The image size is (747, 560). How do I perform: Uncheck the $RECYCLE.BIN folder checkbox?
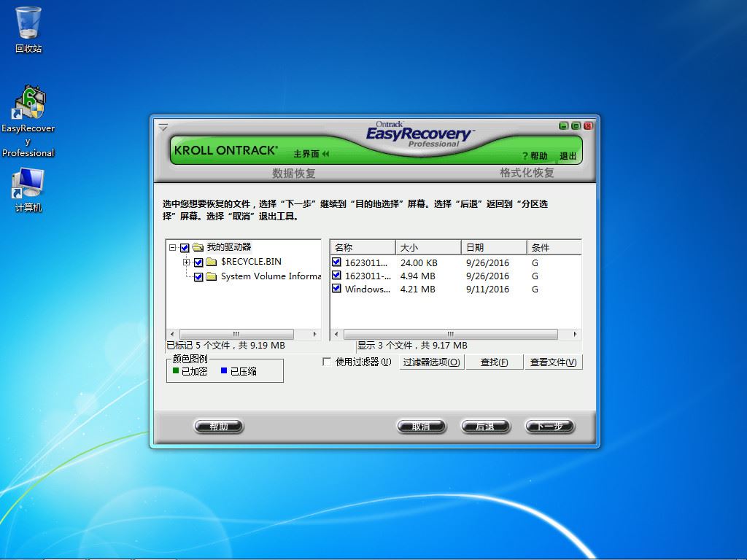pyautogui.click(x=198, y=262)
